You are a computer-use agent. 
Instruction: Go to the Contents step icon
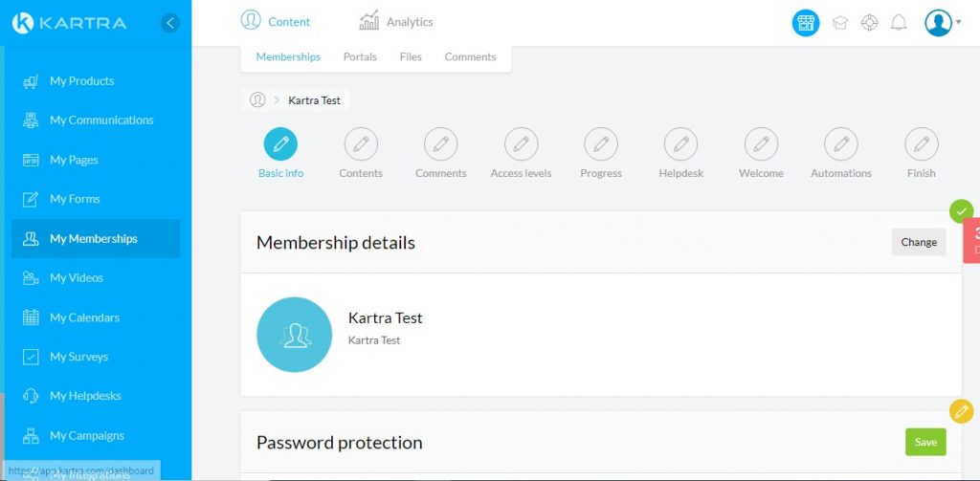pos(361,144)
